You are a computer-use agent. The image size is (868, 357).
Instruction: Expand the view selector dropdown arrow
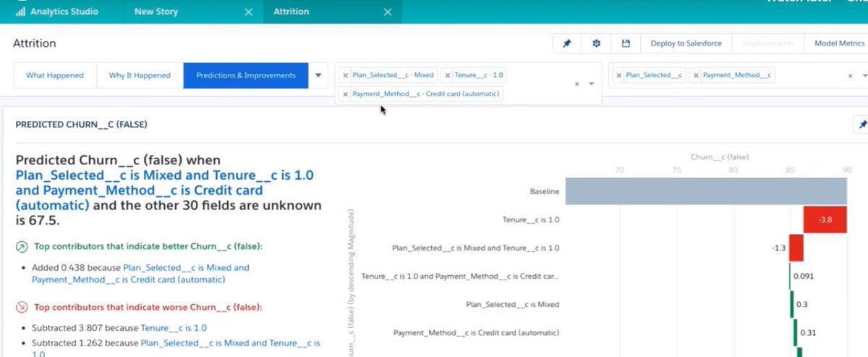click(x=318, y=75)
